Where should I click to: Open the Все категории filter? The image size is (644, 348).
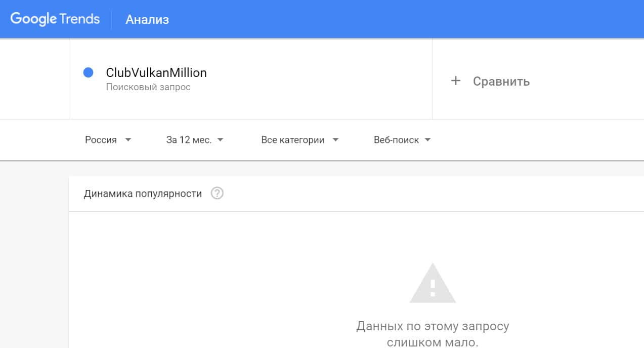[292, 140]
